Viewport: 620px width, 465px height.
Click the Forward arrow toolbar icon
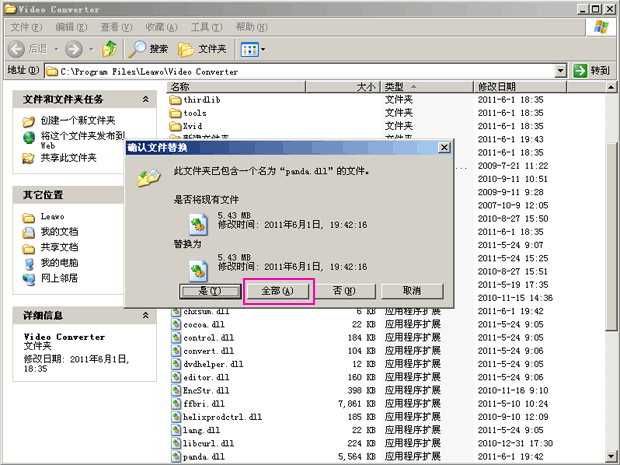pos(74,49)
